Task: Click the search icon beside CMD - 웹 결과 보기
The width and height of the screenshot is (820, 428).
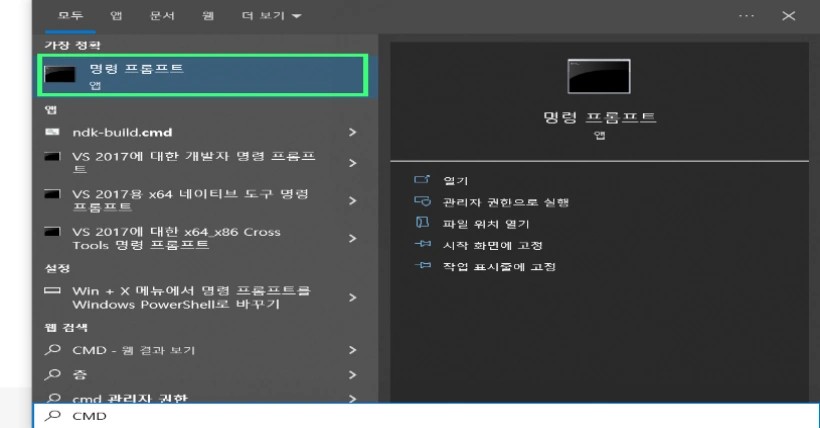Action: [x=52, y=350]
